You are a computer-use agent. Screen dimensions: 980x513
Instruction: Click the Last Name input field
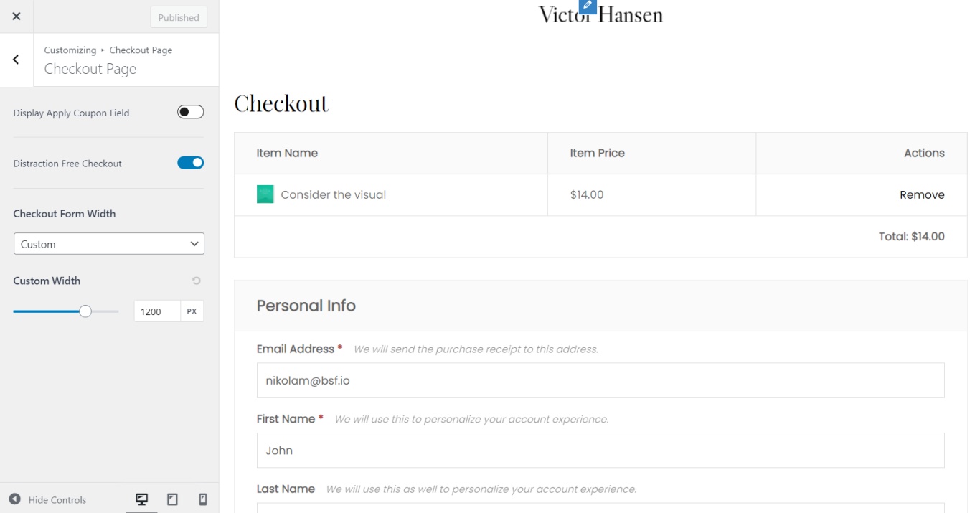coord(600,509)
